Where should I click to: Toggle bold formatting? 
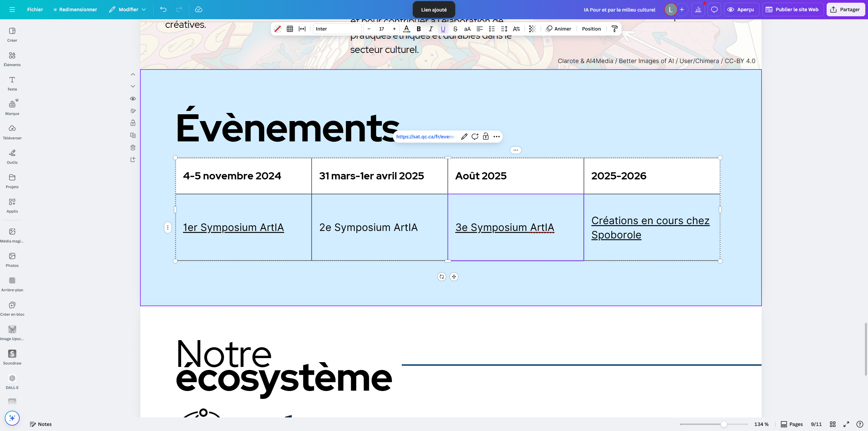419,29
